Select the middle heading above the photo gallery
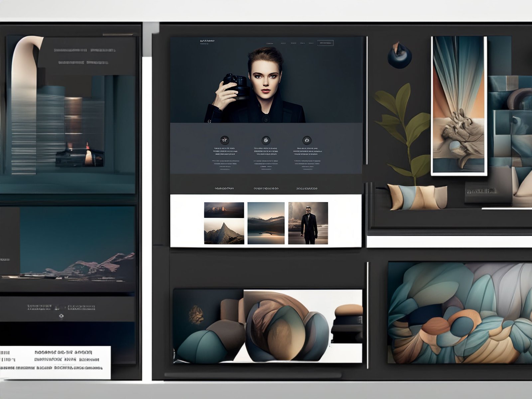This screenshot has width=532, height=399. [266, 189]
